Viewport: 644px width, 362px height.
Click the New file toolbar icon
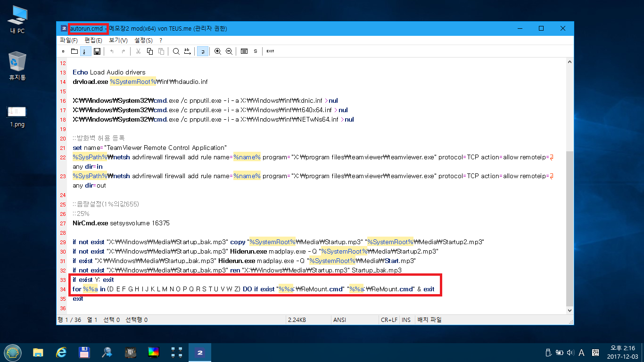click(63, 51)
